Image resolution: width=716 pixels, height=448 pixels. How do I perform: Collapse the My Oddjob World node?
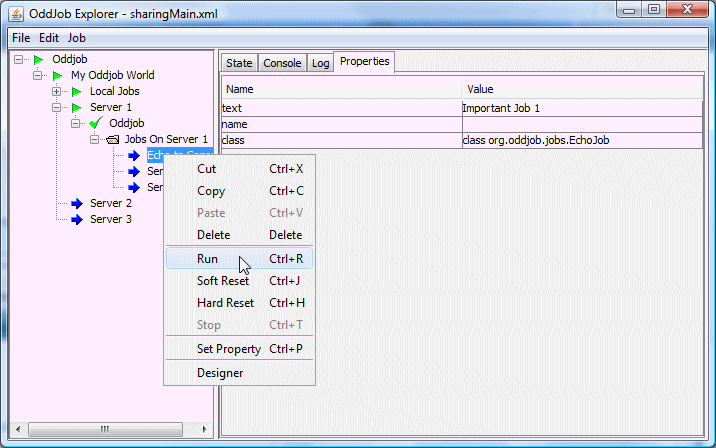pos(38,75)
